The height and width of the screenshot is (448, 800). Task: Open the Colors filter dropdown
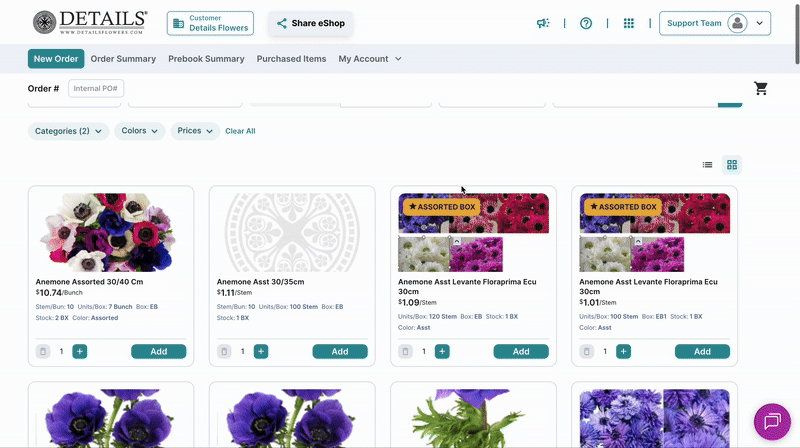click(x=139, y=131)
